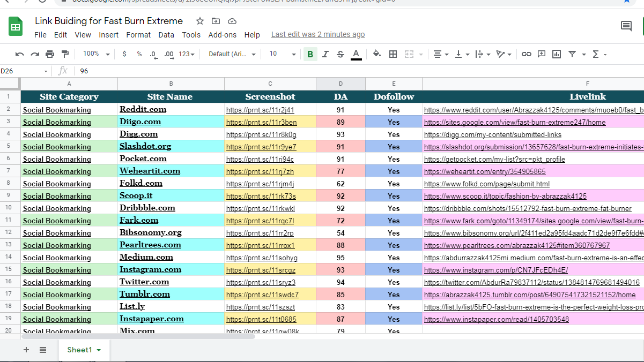This screenshot has height=362, width=644.
Task: Create a filter with the funnel icon
Action: pyautogui.click(x=572, y=54)
